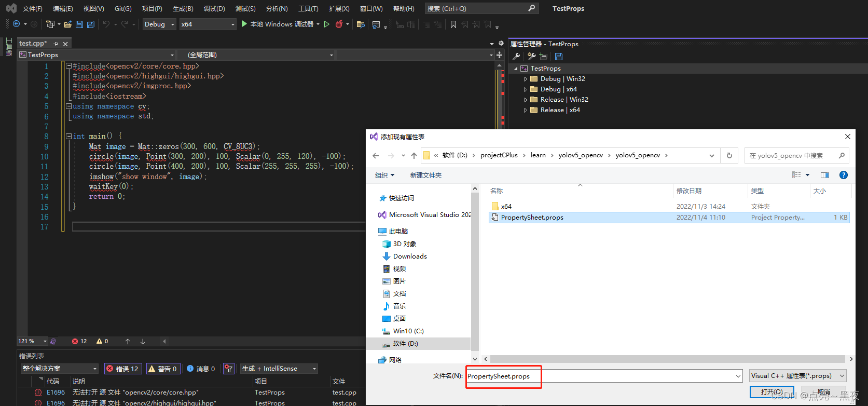The height and width of the screenshot is (406, 868).
Task: Click the Hot Reload flame icon
Action: coord(339,24)
